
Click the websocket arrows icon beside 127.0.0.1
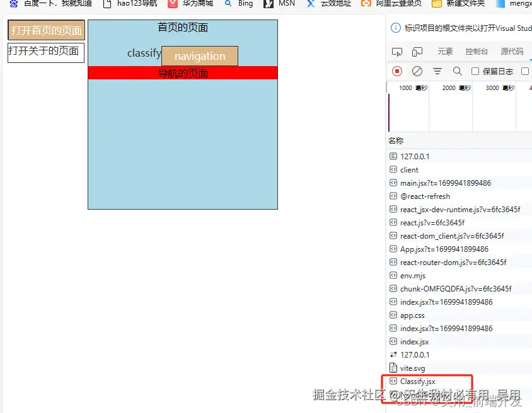393,354
